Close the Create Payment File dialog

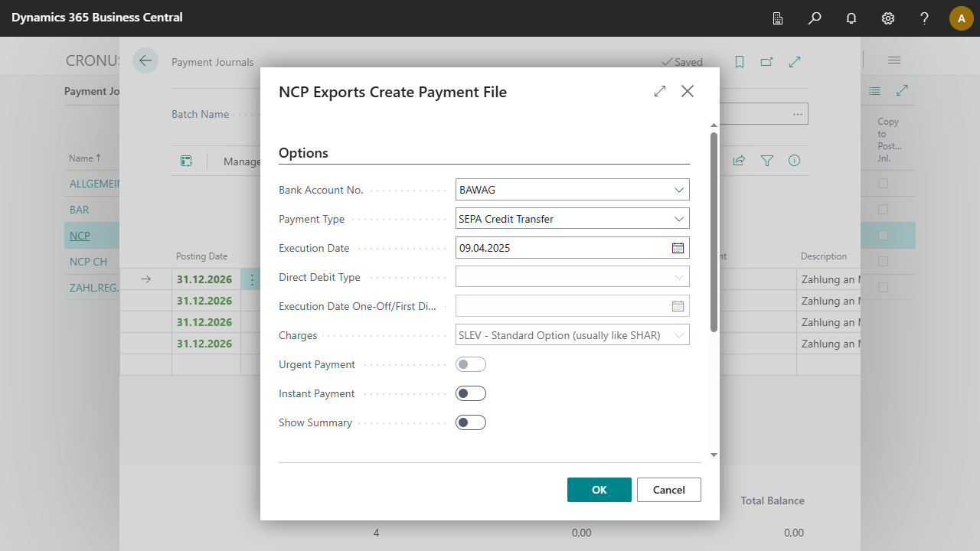point(688,91)
